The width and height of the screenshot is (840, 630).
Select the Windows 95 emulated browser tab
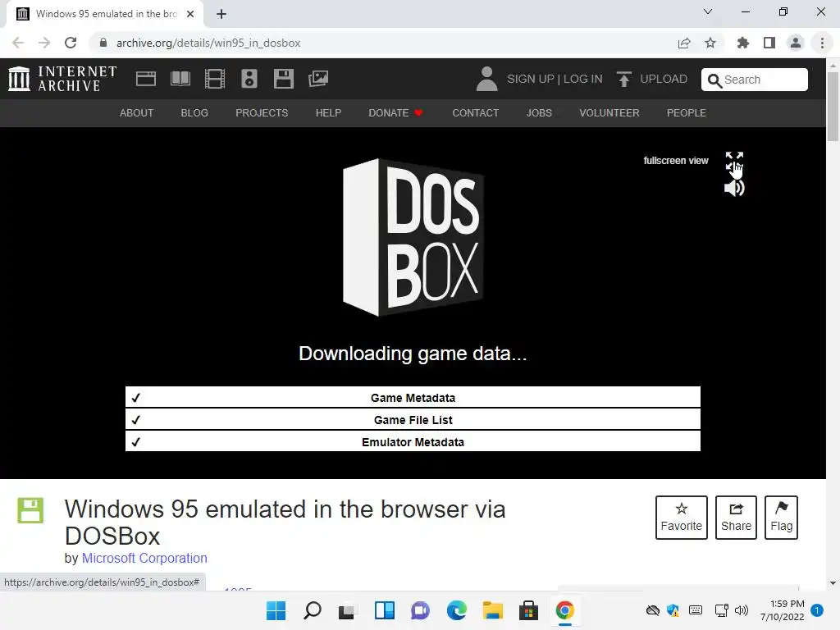point(105,14)
